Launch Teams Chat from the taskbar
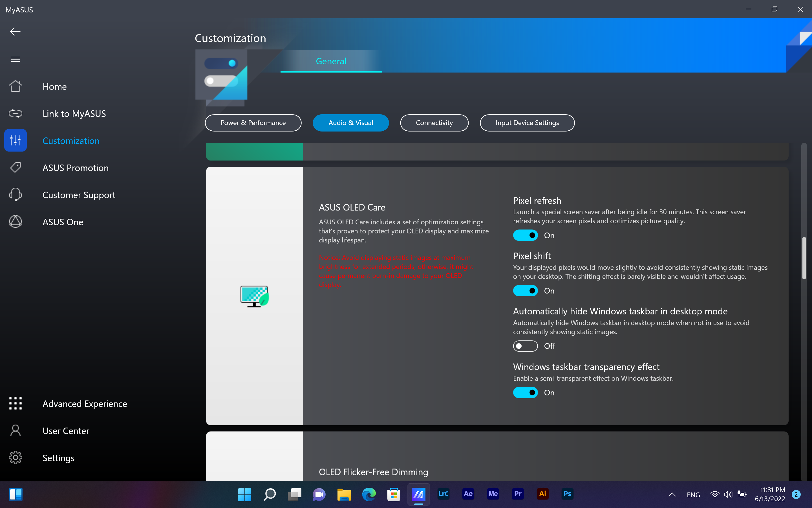Image resolution: width=812 pixels, height=508 pixels. click(319, 494)
